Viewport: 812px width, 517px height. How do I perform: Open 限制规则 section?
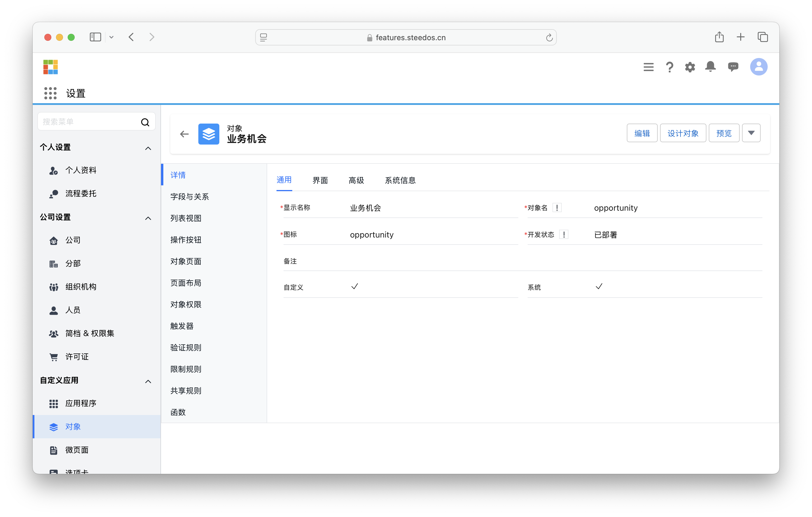[214, 369]
